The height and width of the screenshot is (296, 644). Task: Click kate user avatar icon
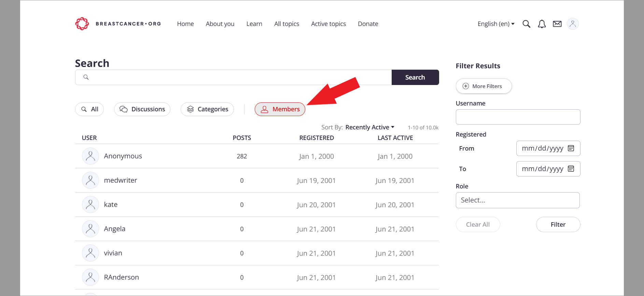[x=90, y=205]
